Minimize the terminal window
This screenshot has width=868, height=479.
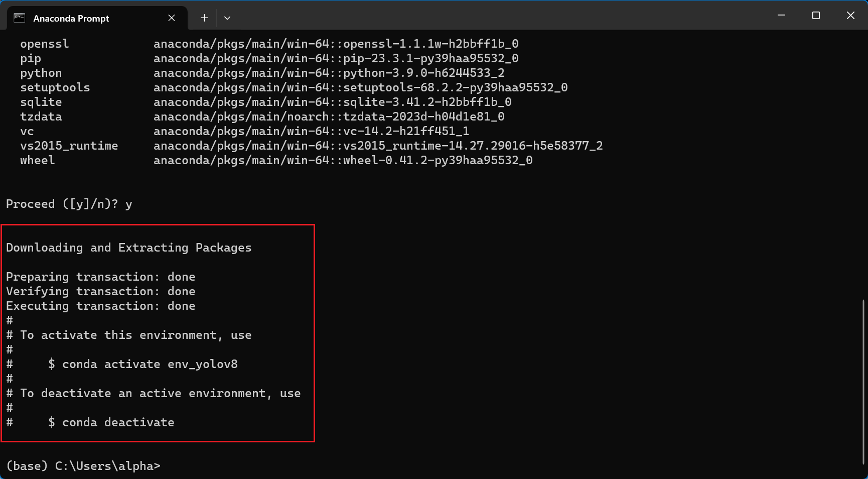point(781,16)
